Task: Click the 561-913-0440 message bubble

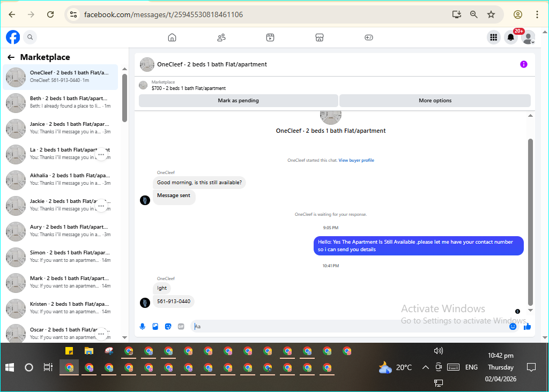Action: [174, 301]
